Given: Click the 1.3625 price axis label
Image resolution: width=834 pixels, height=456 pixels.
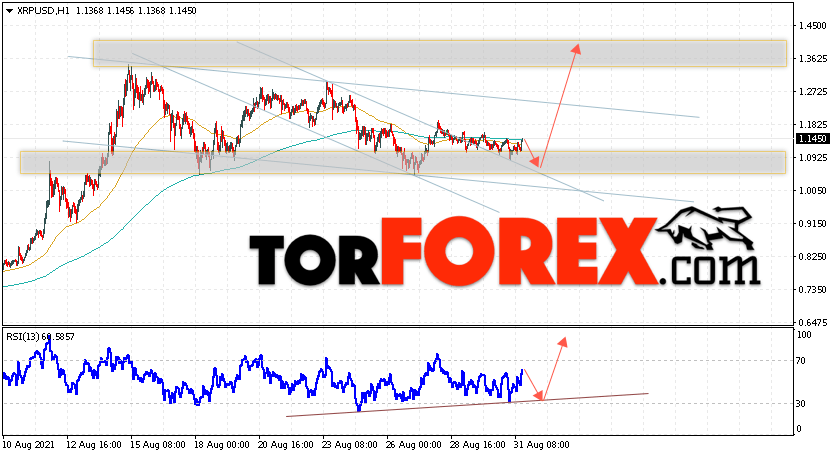Looking at the screenshot, I should [811, 58].
